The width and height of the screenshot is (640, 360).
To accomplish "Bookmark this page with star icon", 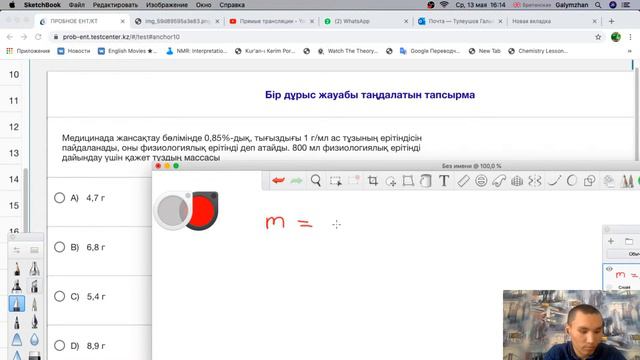I will coord(598,37).
